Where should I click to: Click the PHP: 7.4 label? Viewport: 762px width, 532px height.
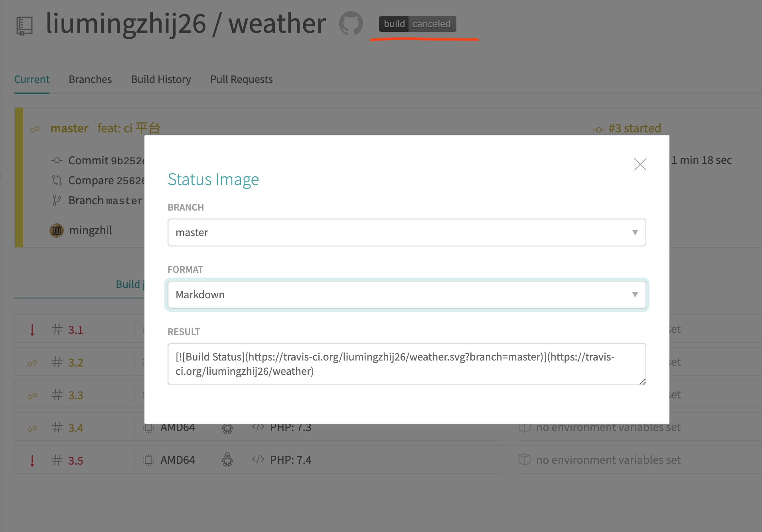(x=291, y=460)
